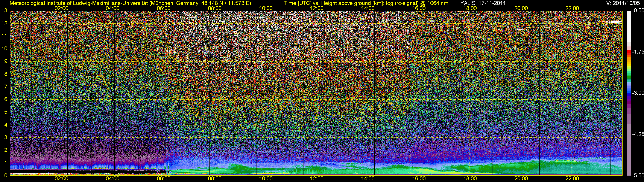Image resolution: width=644 pixels, height=182 pixels.
Task: Click the 0 km height axis label
Action: [x=6, y=176]
